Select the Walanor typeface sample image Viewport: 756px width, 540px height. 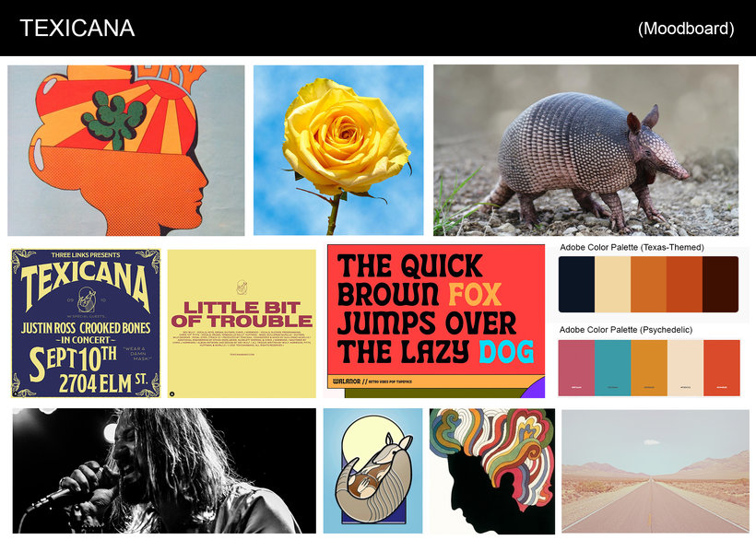pyautogui.click(x=436, y=322)
